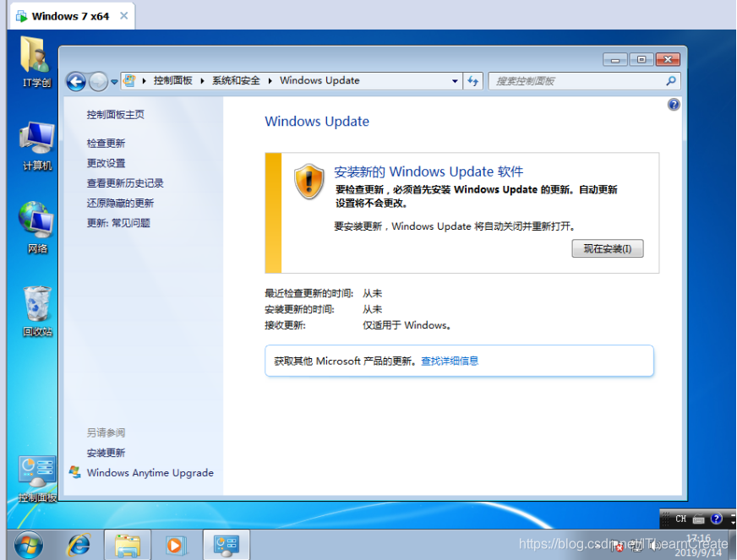
Task: Open the 查找详细信息 link
Action: pyautogui.click(x=450, y=361)
